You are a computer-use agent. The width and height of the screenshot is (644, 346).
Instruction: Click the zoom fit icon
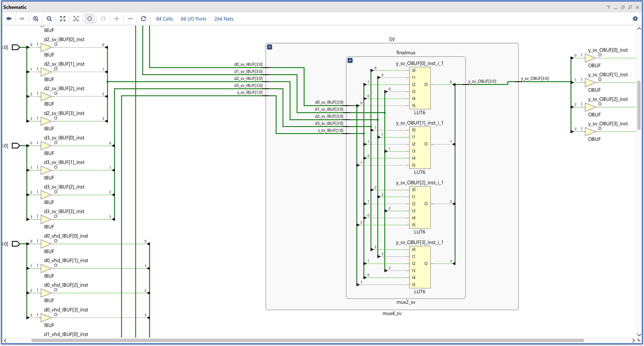click(63, 19)
